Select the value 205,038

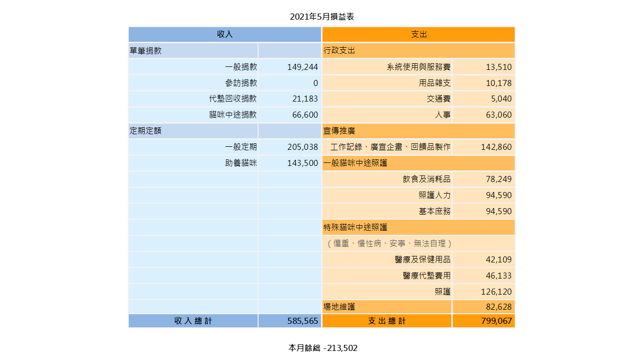(302, 147)
